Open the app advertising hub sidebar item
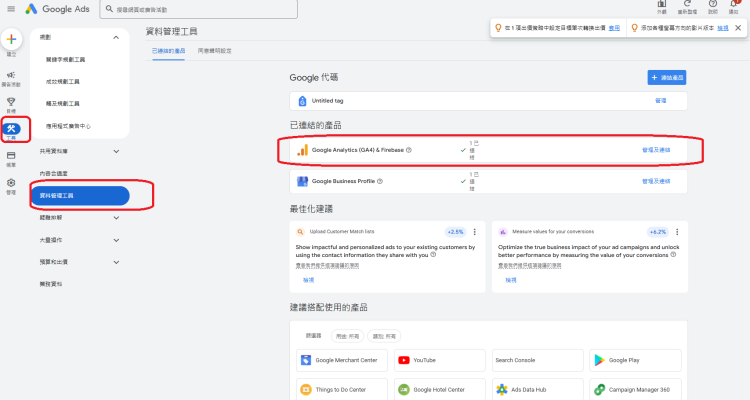The width and height of the screenshot is (750, 400). [x=68, y=126]
